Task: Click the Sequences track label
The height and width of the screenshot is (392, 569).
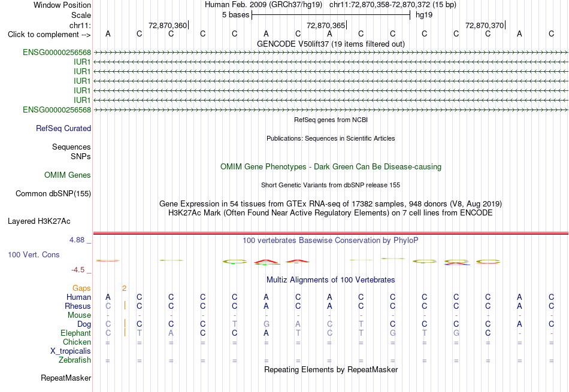Action: point(71,147)
